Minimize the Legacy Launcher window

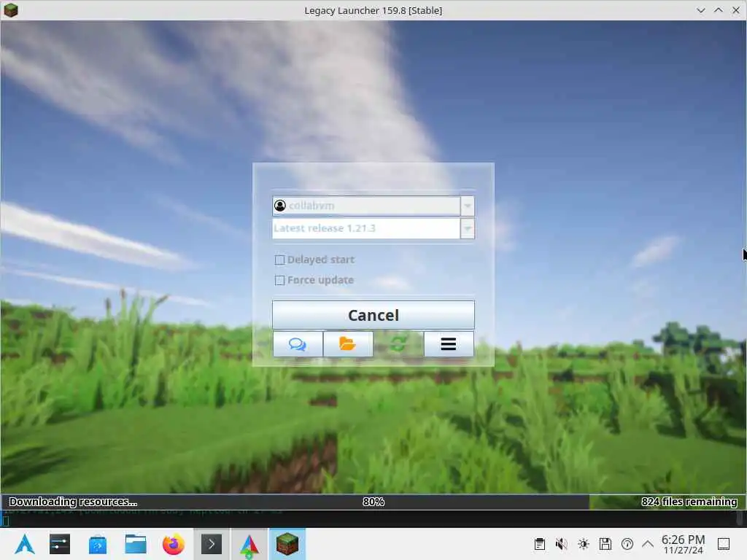point(700,10)
